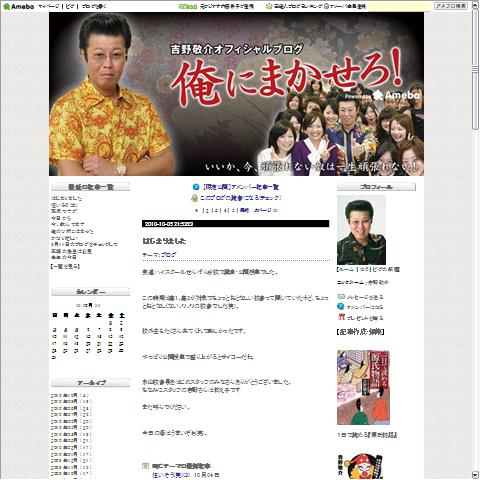Click the 源氏物語 book cover thumbnail

coord(363,387)
